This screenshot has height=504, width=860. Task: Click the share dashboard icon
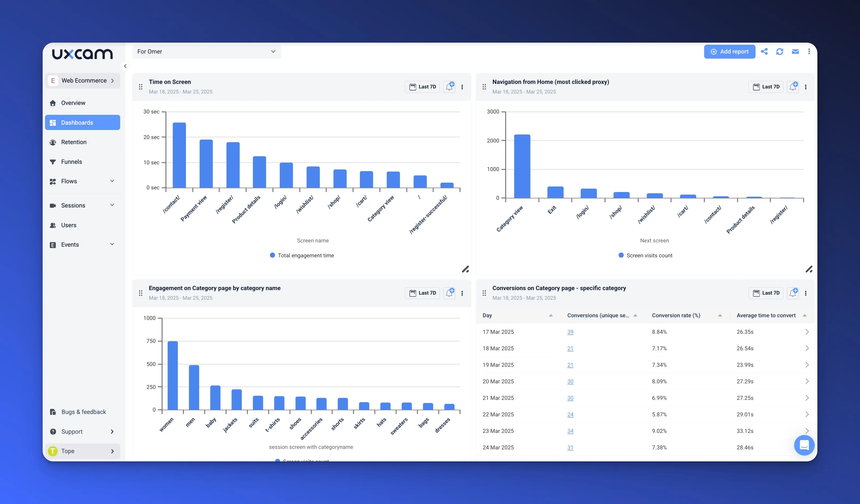(764, 51)
